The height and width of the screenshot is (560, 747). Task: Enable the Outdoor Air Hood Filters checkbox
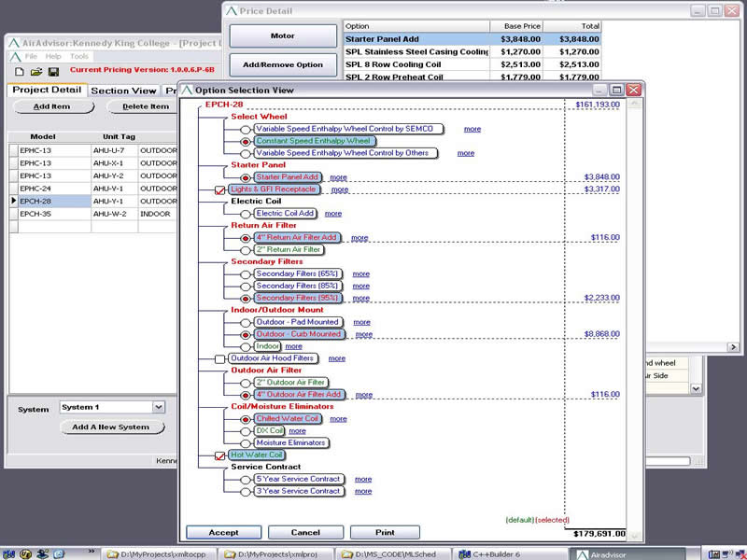pos(220,358)
